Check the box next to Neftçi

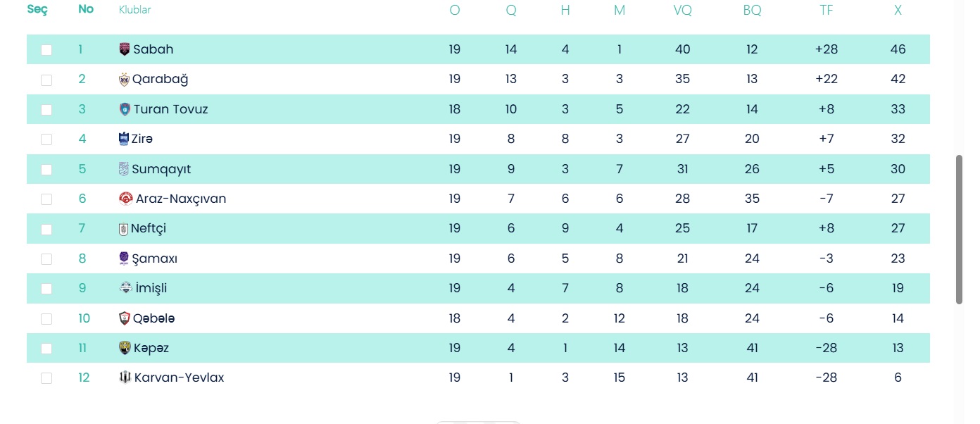[x=46, y=229]
